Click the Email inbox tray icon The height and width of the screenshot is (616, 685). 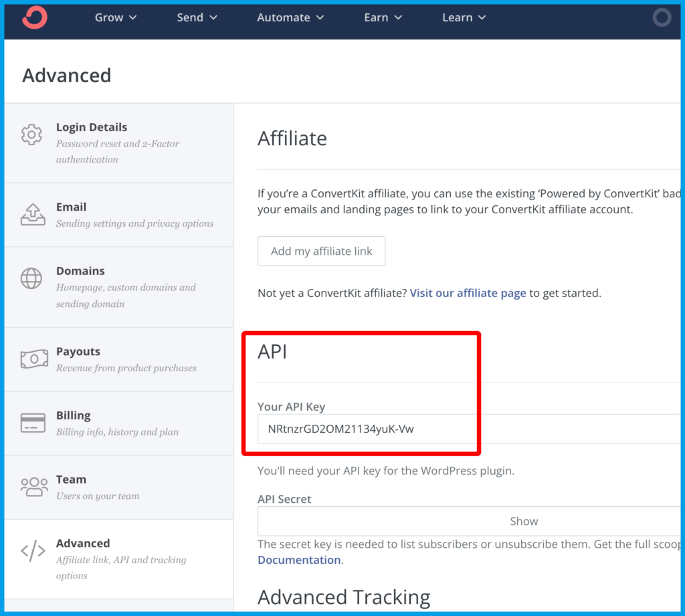coord(31,215)
